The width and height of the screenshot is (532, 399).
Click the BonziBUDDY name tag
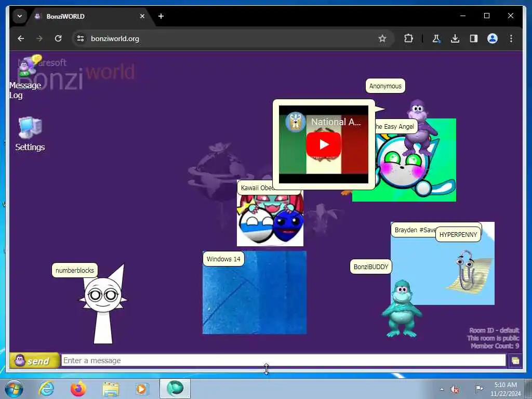(371, 267)
